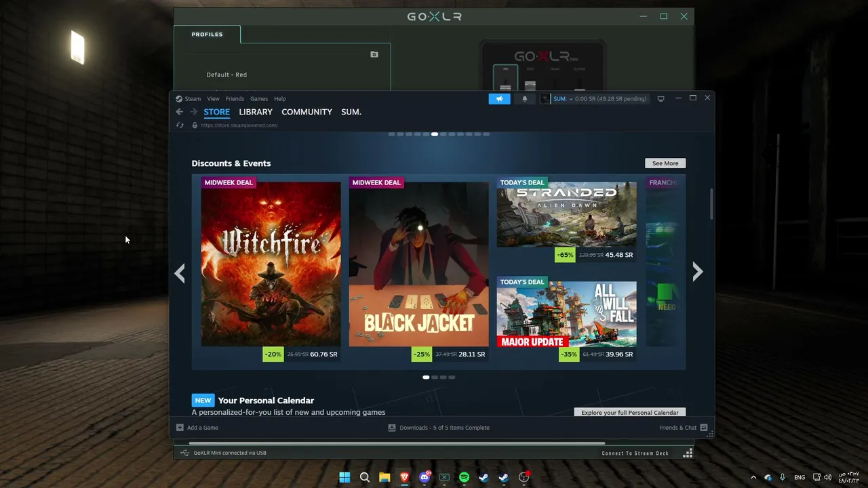Click the Steam store URL address

[x=239, y=125]
